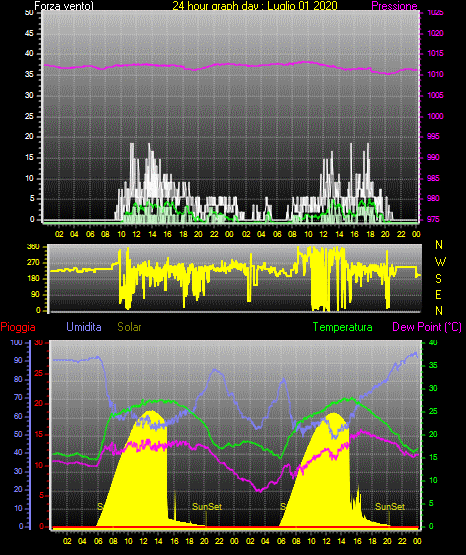Click the 'E' compass direction label
The height and width of the screenshot is (555, 466).
coord(438,294)
